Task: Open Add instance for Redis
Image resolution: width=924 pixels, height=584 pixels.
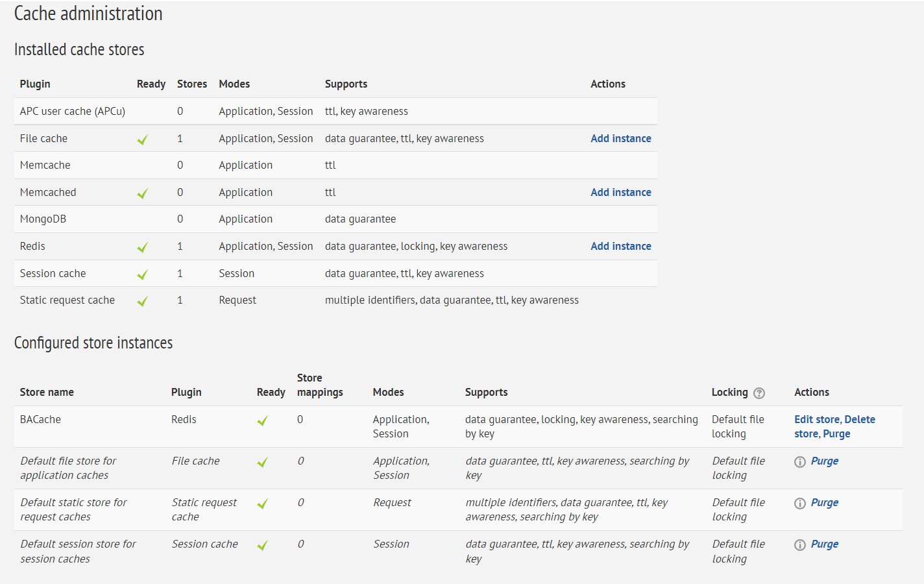Action: tap(620, 245)
